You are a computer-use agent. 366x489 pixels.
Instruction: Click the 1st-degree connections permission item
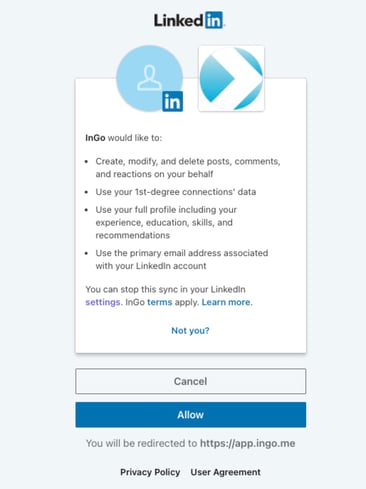[176, 192]
